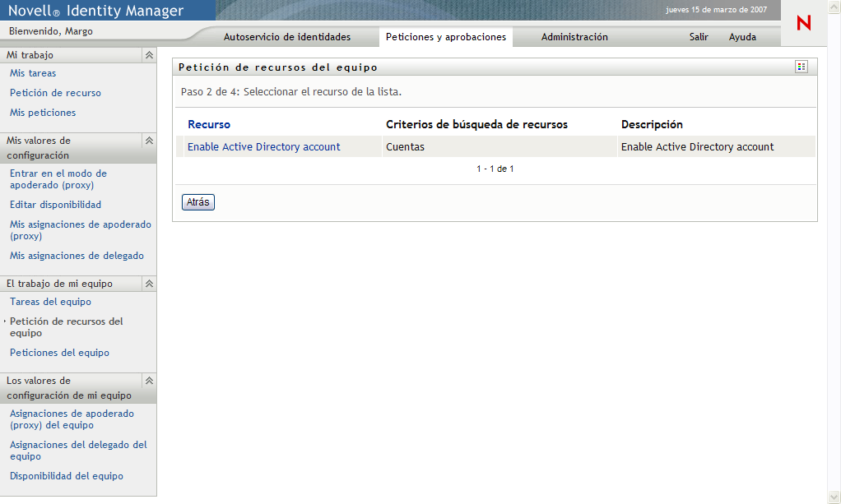Viewport: 841px width, 504px height.
Task: Select Editar disponibilidad link
Action: pos(55,205)
